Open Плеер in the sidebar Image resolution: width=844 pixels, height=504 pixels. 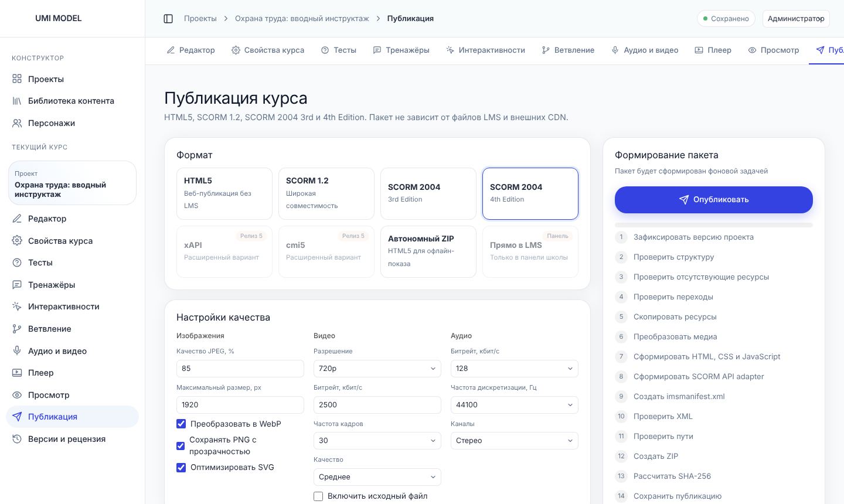click(x=72, y=373)
